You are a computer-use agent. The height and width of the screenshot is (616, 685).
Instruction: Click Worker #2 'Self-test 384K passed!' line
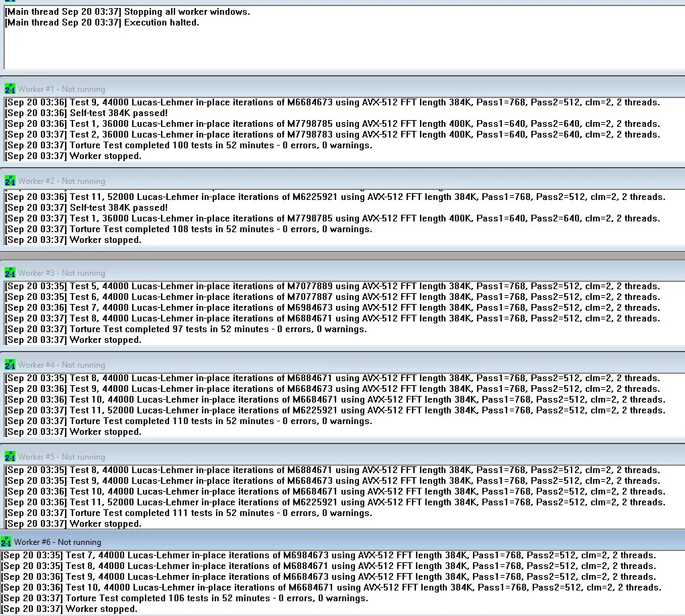[x=87, y=207]
